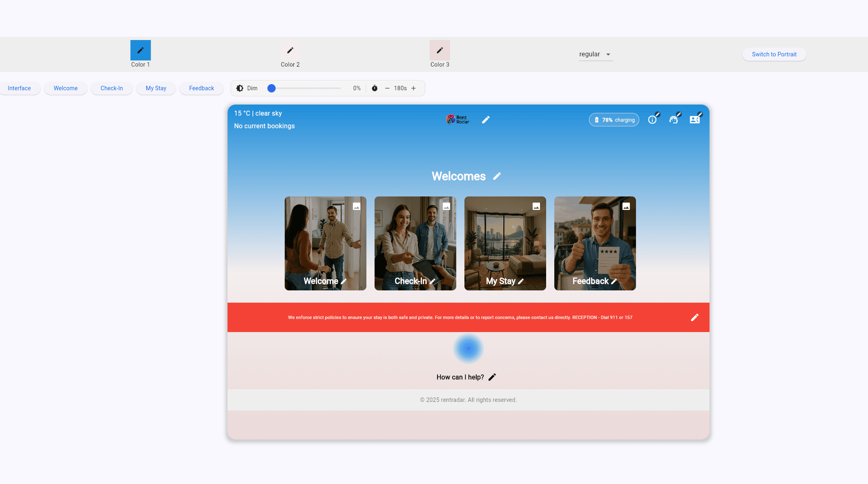
Task: Change image on Welcome card
Action: point(357,207)
